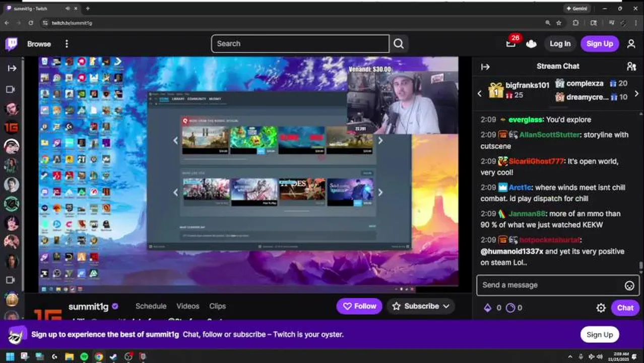Click username Janman88 in chat
The width and height of the screenshot is (644, 363).
527,214
